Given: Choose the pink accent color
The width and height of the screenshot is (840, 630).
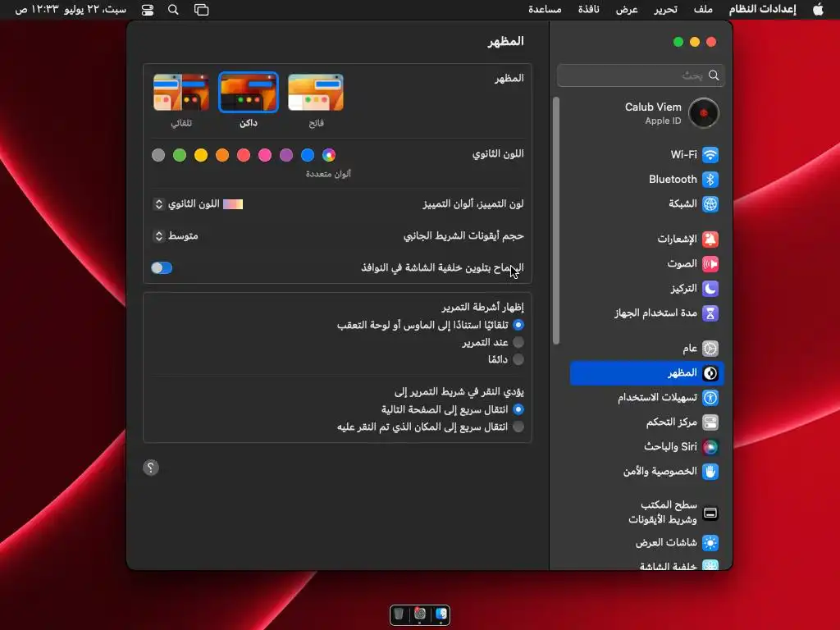Looking at the screenshot, I should [265, 155].
